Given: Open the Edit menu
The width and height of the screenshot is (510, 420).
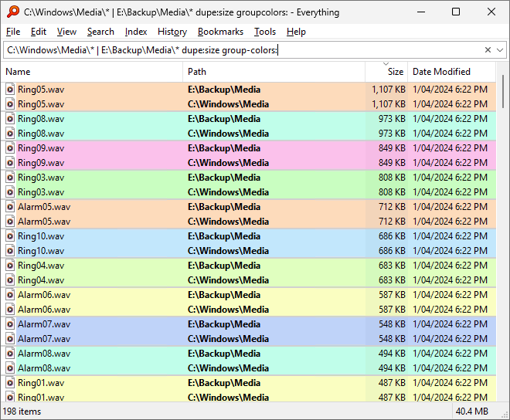Looking at the screenshot, I should [x=39, y=32].
